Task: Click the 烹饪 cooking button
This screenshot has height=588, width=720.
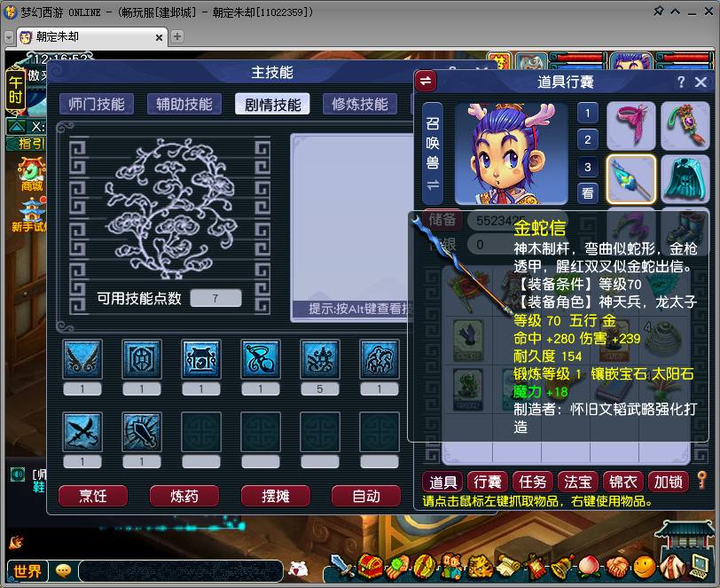Action: tap(93, 496)
